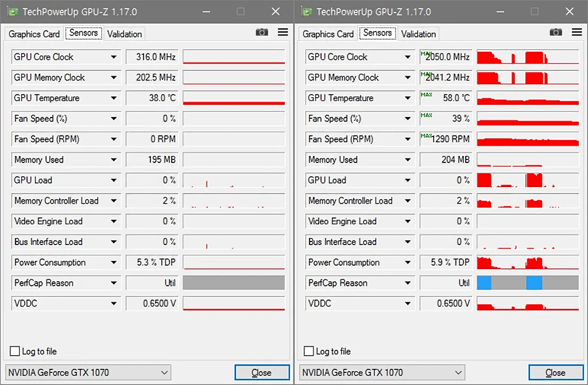Click Fan Speed (RPM) graph in right window
Image resolution: width=588 pixels, height=385 pixels.
[528, 139]
